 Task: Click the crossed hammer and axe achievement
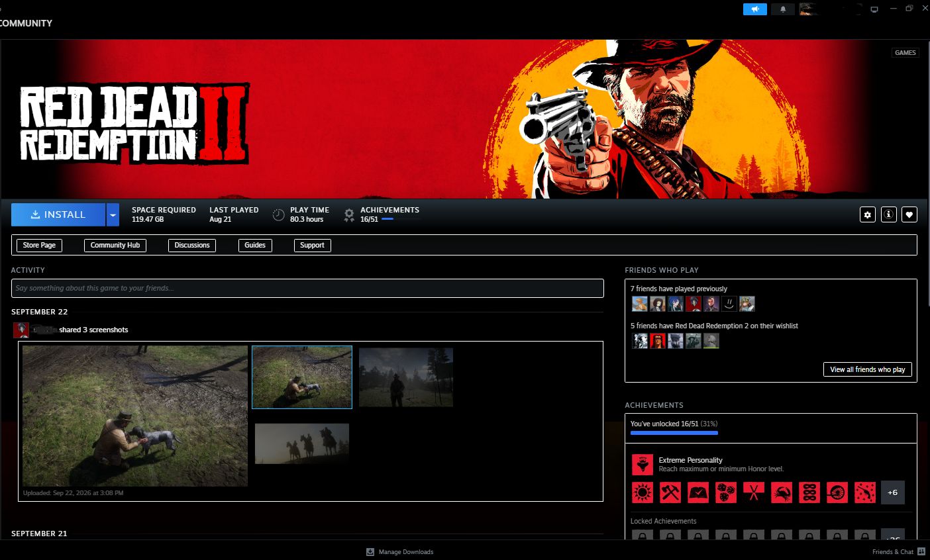[x=670, y=492]
